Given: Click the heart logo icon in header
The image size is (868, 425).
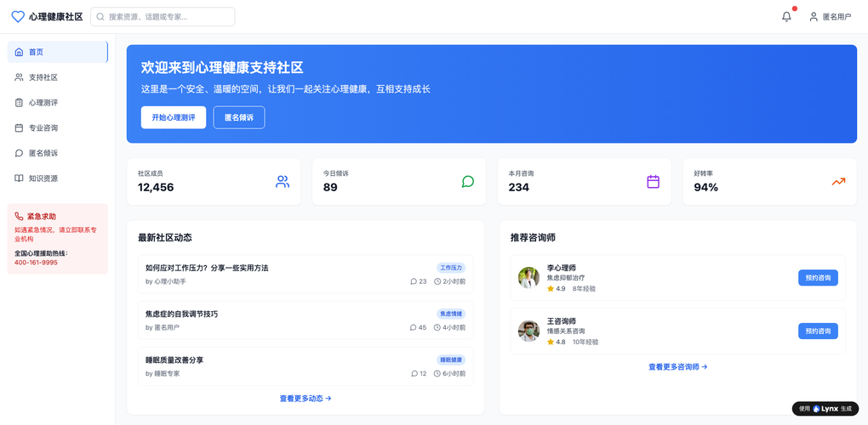Looking at the screenshot, I should (18, 16).
